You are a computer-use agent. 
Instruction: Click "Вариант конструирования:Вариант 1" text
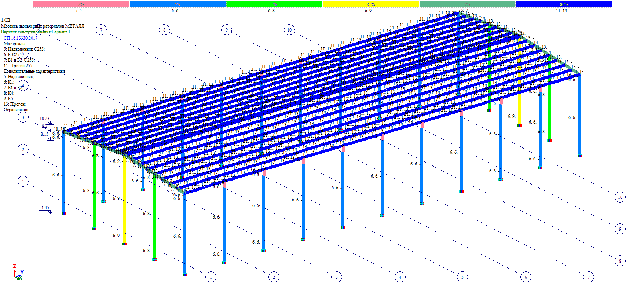point(36,32)
